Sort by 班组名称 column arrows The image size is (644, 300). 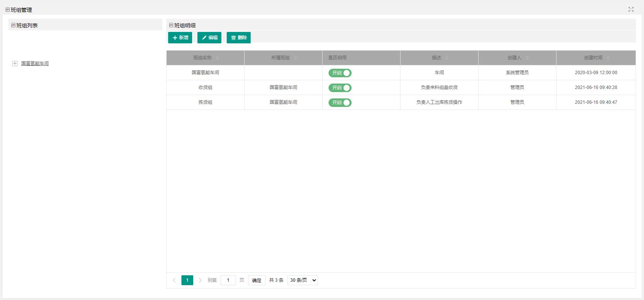[x=218, y=58]
